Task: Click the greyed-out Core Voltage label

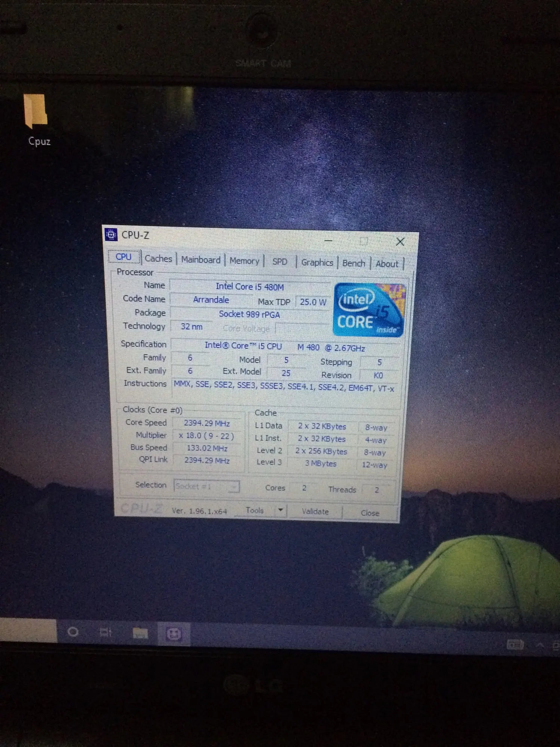Action: 246,329
